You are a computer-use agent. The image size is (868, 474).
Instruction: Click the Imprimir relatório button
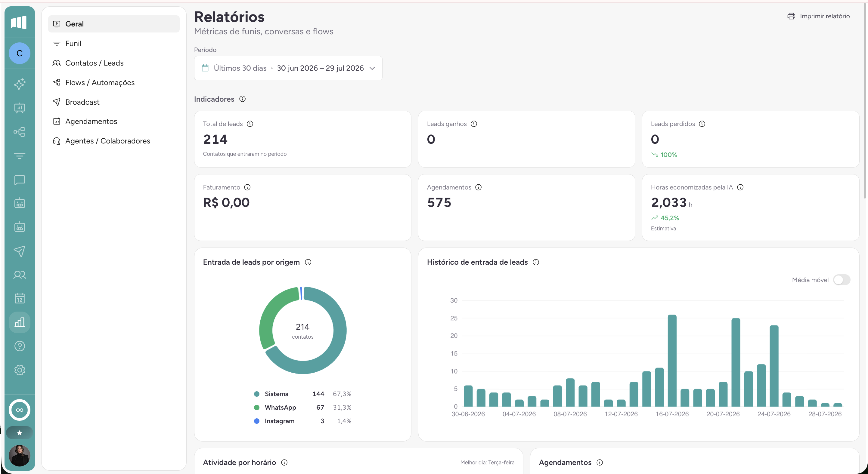[x=818, y=16]
